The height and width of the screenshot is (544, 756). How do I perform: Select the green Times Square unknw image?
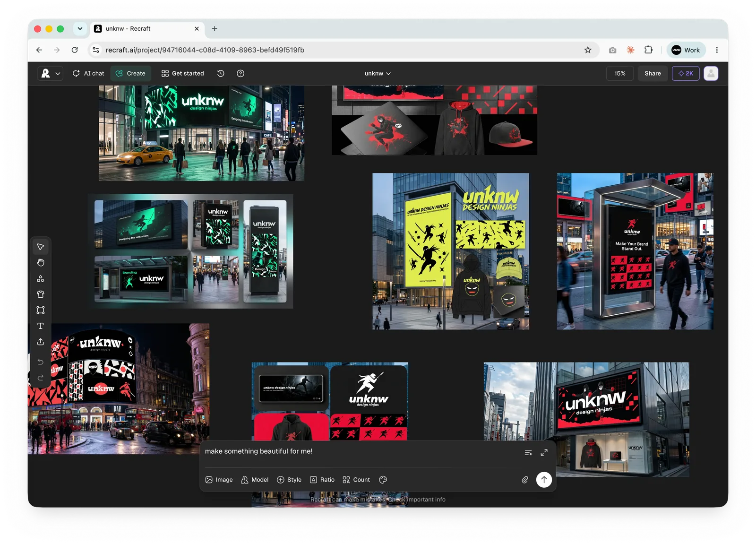click(201, 133)
